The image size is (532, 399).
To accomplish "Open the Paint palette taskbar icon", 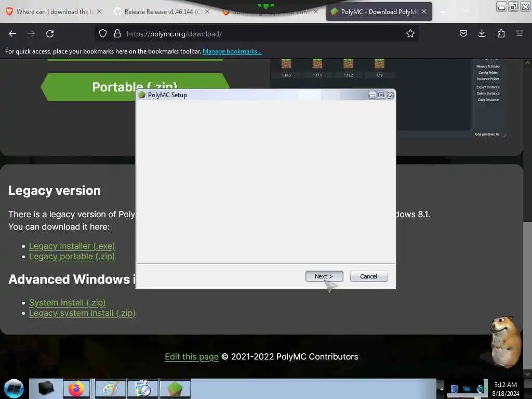I will (111, 389).
